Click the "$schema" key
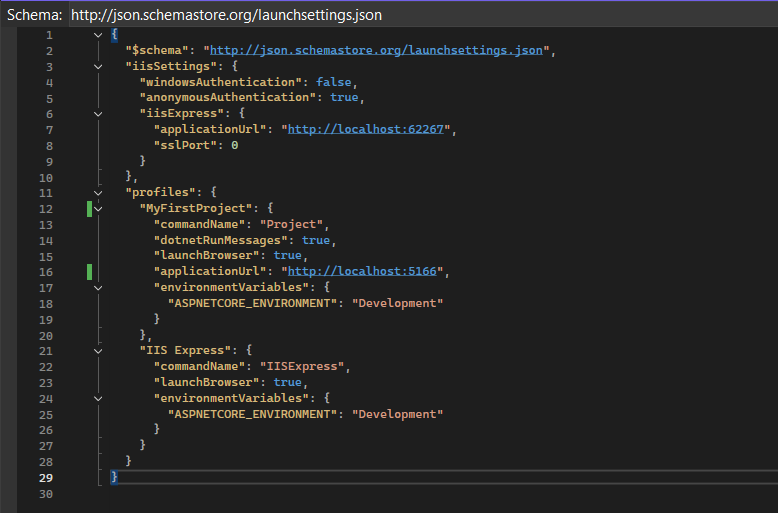778x513 pixels. click(x=157, y=50)
